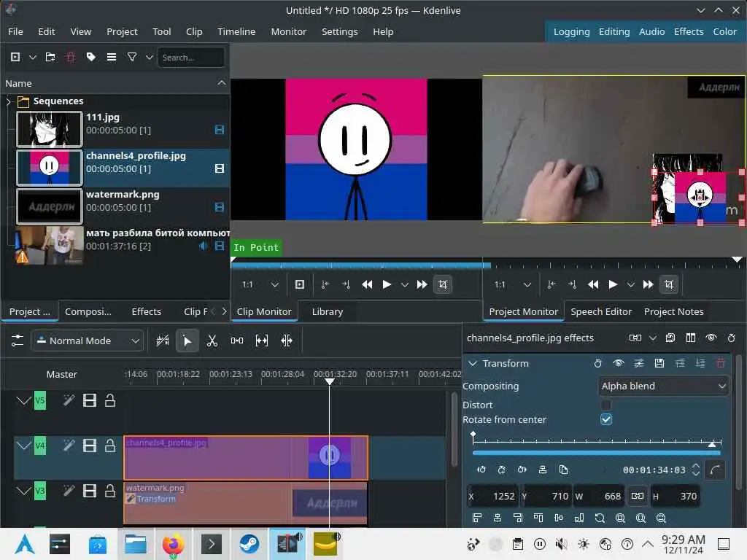Collapse track V3
This screenshot has height=560, width=747.
pyautogui.click(x=23, y=491)
